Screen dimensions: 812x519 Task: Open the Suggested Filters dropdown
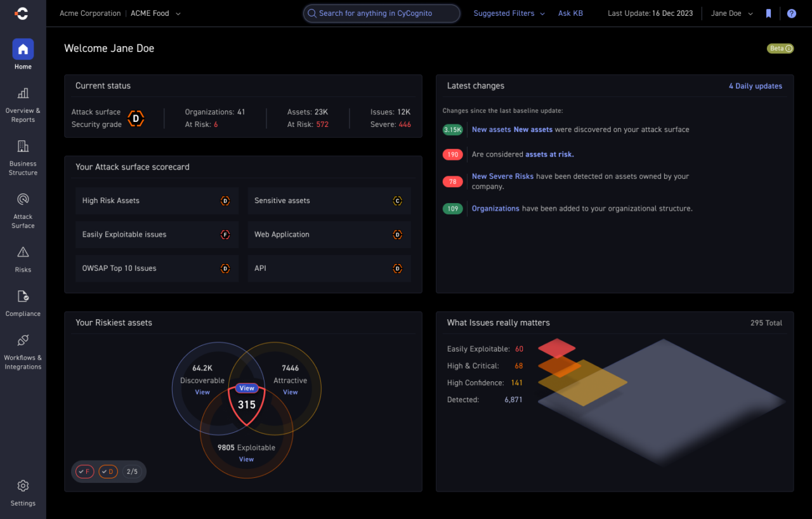pyautogui.click(x=509, y=13)
